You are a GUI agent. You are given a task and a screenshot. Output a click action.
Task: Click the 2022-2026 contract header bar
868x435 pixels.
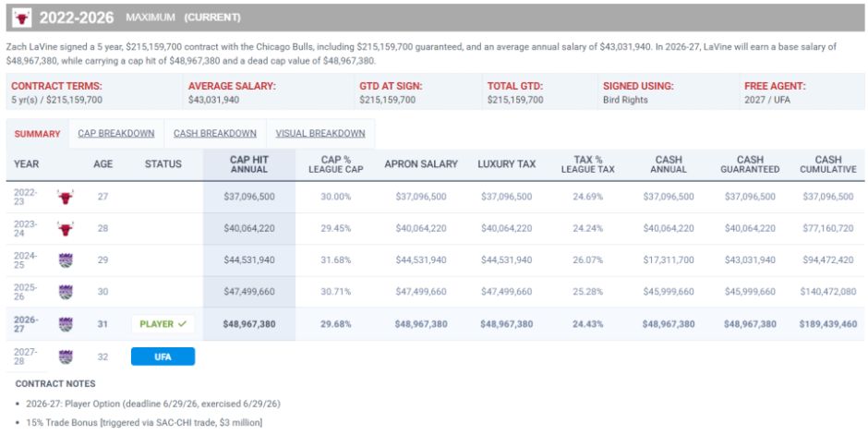434,18
